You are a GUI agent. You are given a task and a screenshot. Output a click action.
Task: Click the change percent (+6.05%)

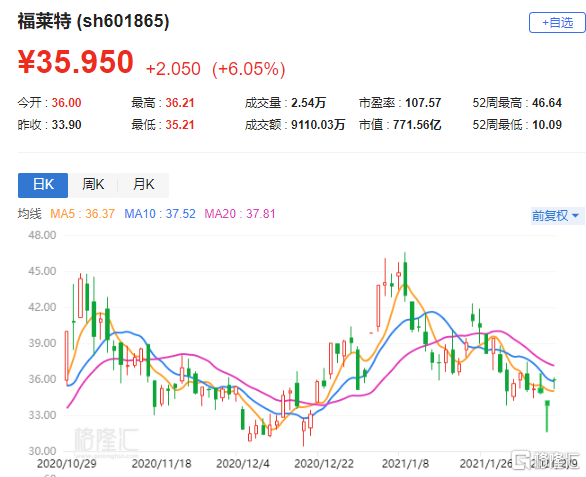pyautogui.click(x=249, y=69)
